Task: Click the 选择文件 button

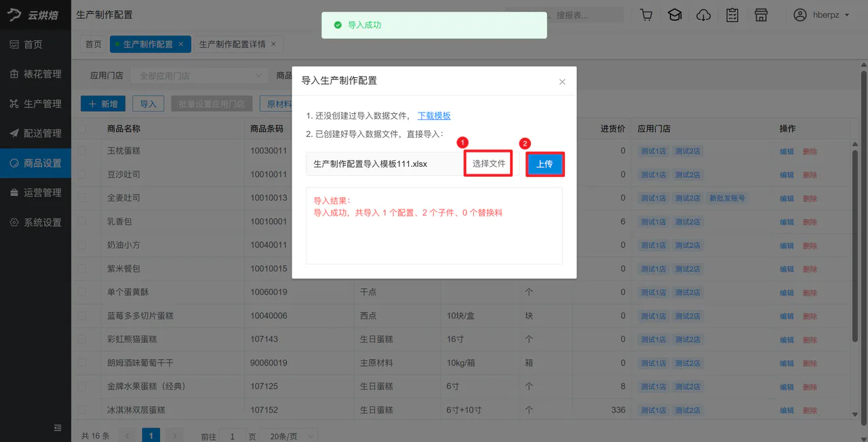Action: coord(489,163)
